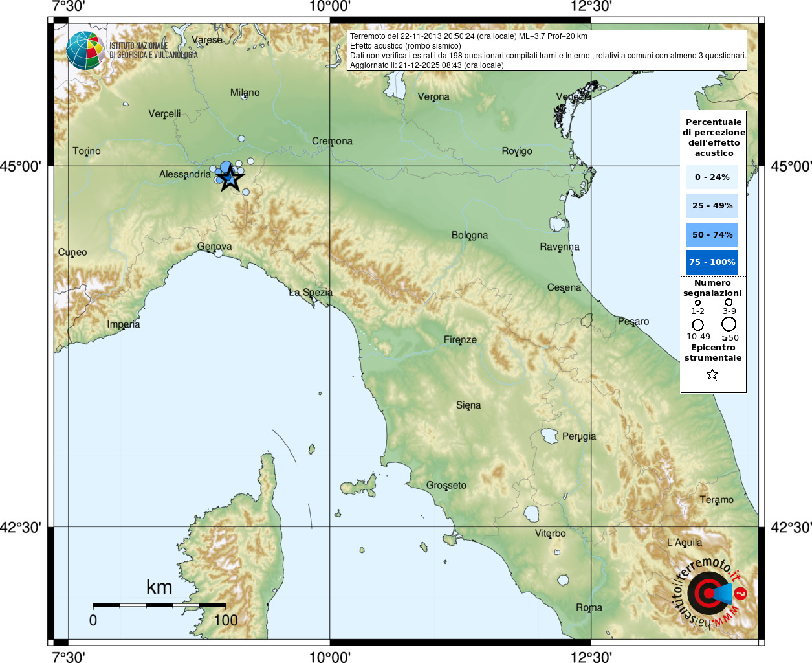
Task: Click the Istituto Nazionale di Geofisica text
Action: tap(153, 51)
